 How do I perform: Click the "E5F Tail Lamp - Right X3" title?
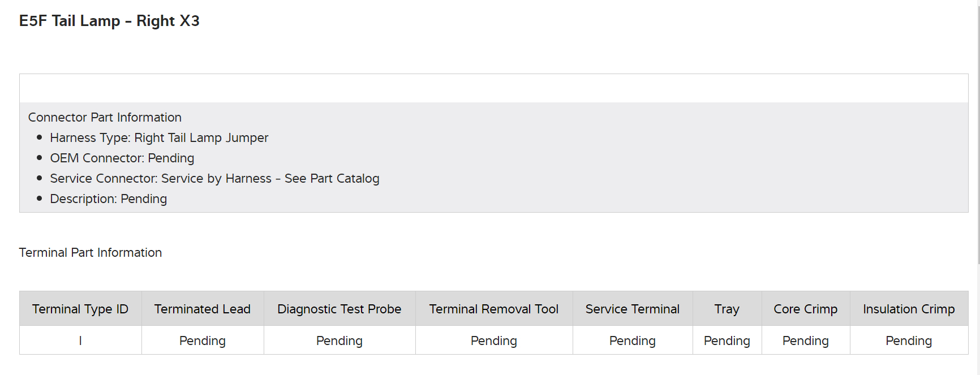[109, 21]
